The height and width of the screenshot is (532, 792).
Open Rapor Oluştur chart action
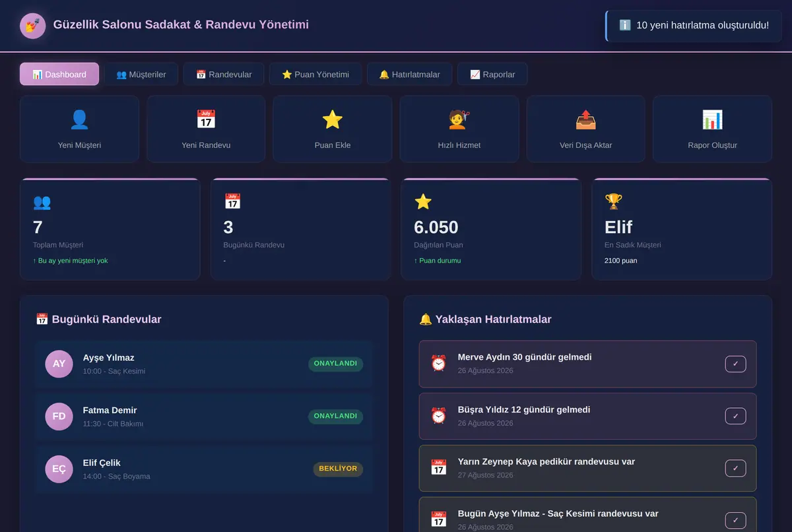(x=712, y=129)
